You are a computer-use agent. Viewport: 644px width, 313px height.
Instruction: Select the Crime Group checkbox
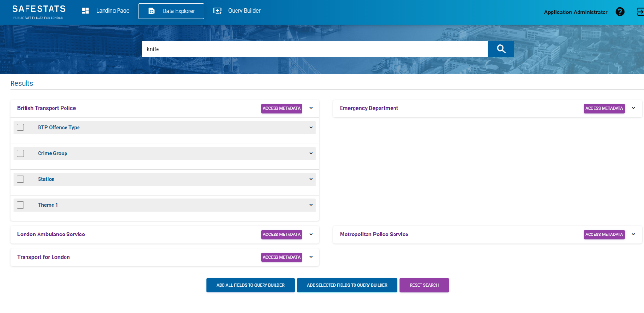tap(20, 153)
